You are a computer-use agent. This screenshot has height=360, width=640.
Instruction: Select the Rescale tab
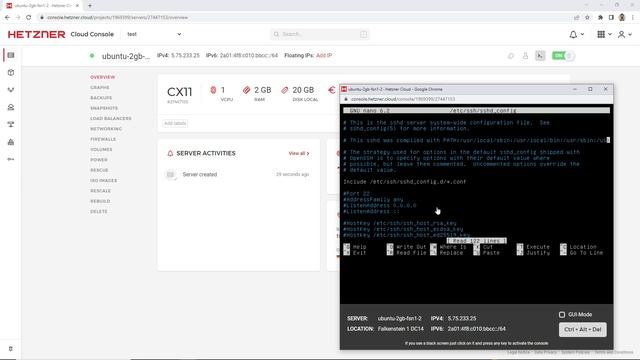pyautogui.click(x=101, y=191)
